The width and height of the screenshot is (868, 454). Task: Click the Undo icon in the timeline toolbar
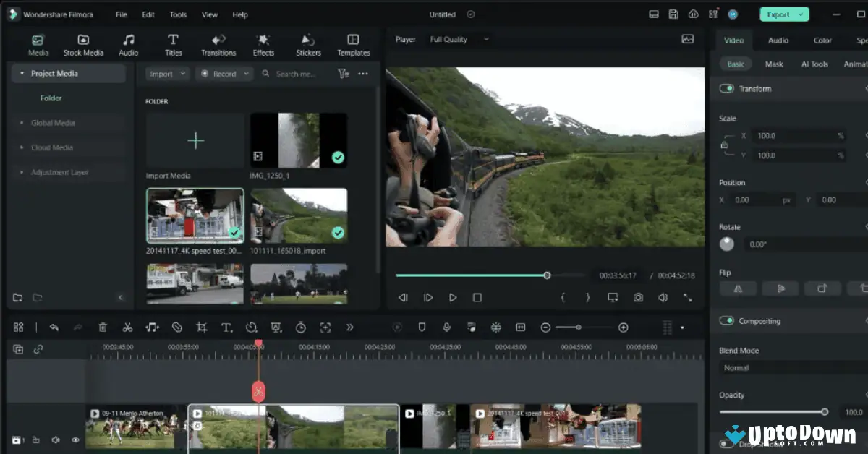(54, 327)
